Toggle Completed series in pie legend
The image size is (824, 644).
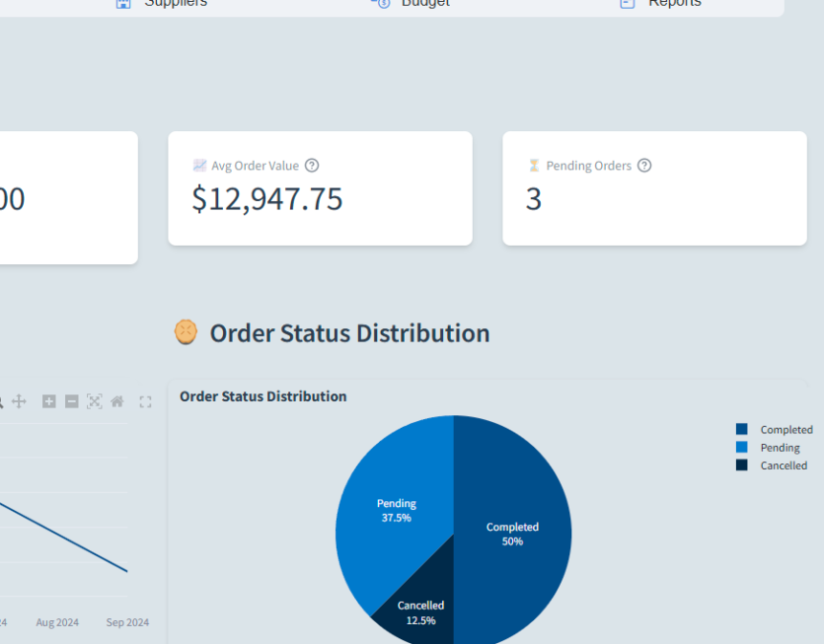[x=786, y=430]
